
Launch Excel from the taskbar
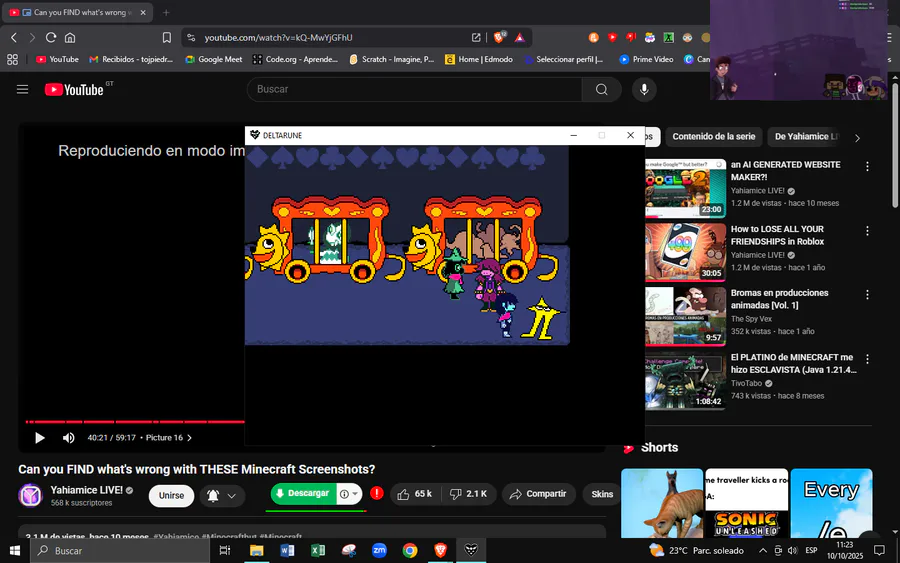(x=318, y=550)
